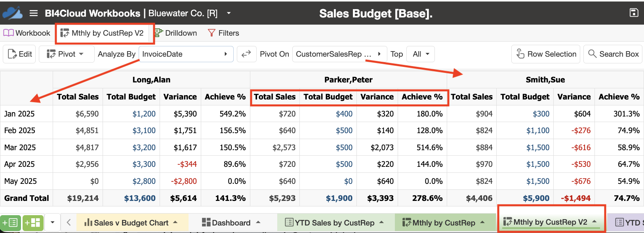Expand the InvoiceDate Analyze By selector
The image size is (644, 233).
pyautogui.click(x=186, y=54)
